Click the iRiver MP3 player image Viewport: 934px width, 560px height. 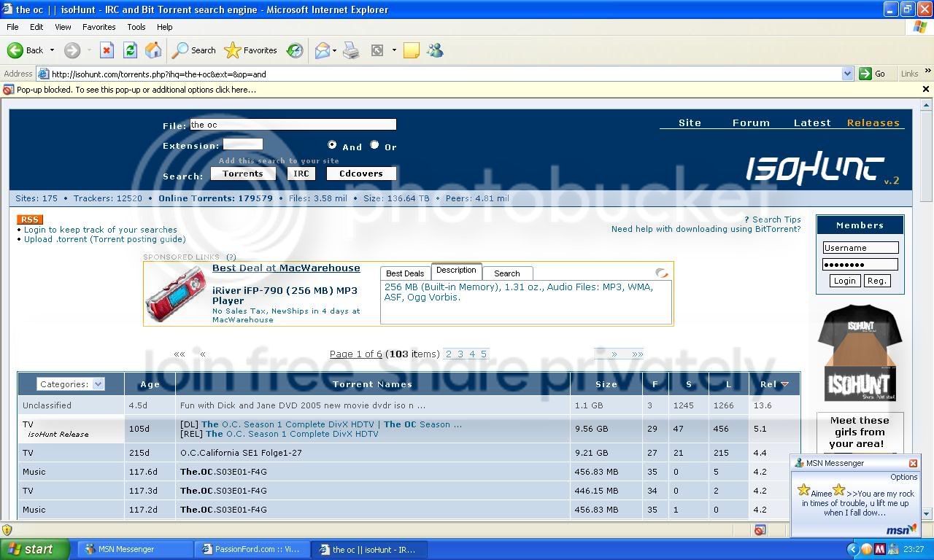[176, 292]
